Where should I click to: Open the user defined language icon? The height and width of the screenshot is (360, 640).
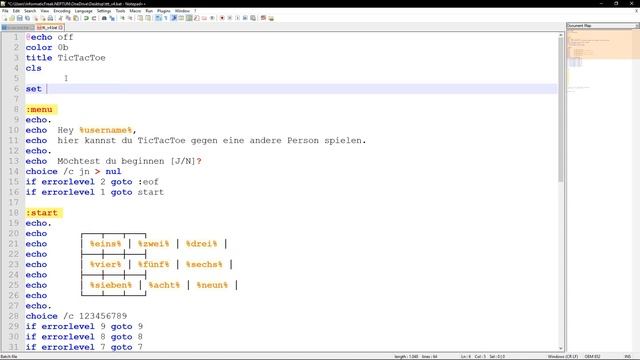(x=181, y=18)
